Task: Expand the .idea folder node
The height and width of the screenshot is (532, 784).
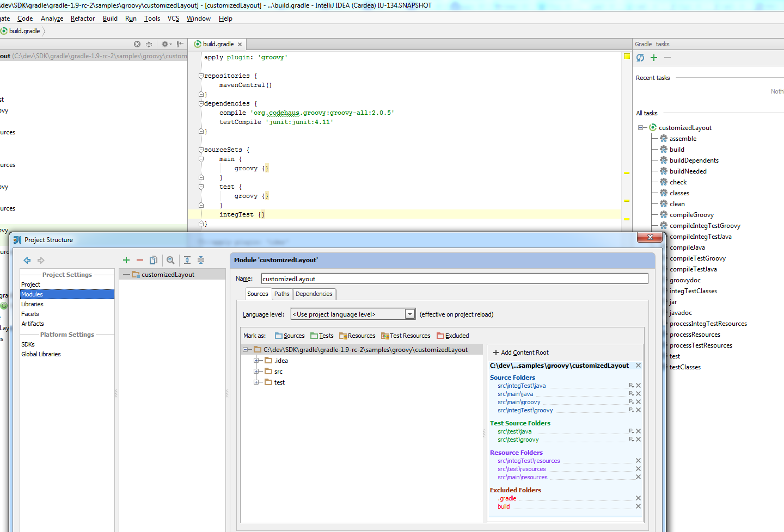Action: 256,361
